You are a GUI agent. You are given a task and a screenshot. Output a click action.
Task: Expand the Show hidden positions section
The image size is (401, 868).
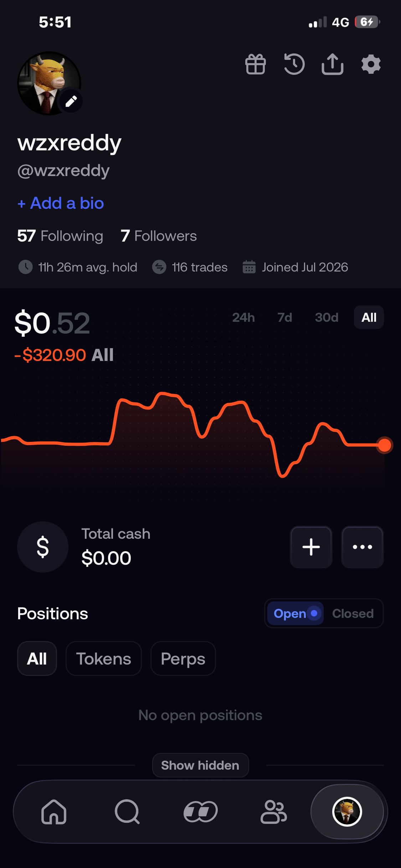click(x=200, y=765)
